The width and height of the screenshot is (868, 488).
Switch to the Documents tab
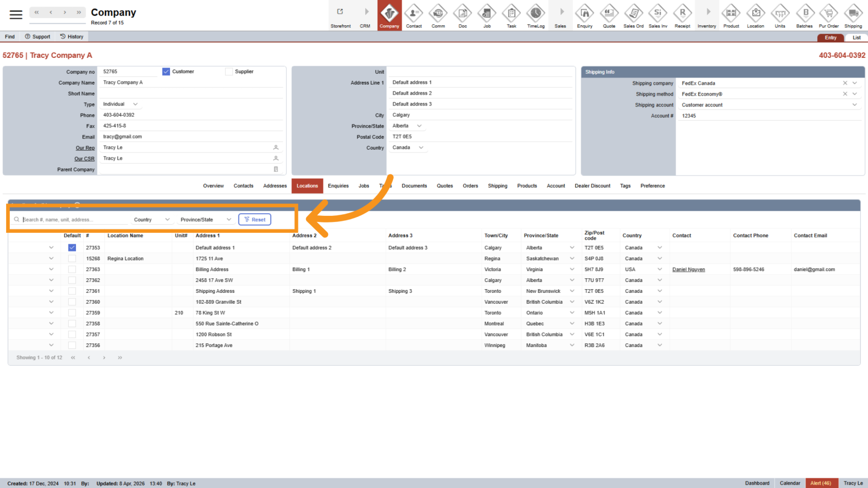coord(414,186)
